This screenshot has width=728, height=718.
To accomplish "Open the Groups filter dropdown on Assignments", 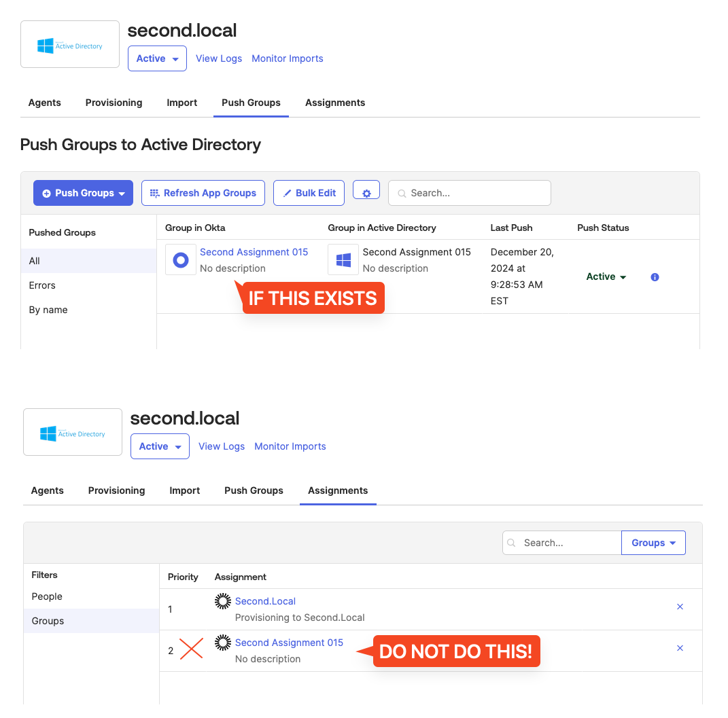I will [653, 543].
